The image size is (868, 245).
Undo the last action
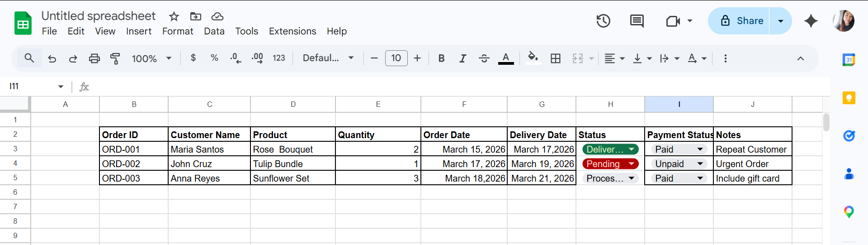coord(52,58)
